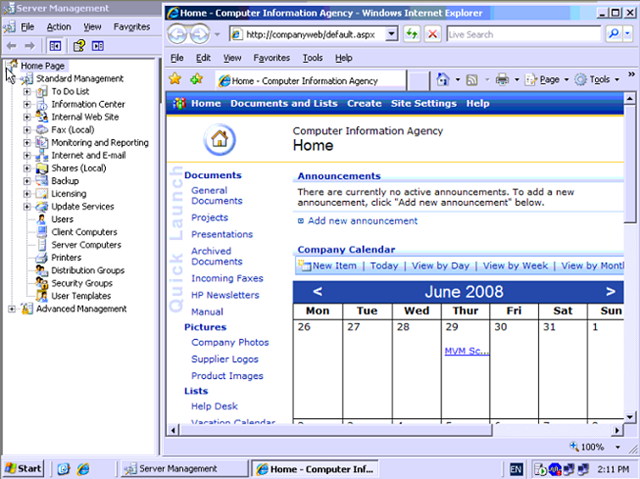Click Show/Hide Action Pane toolbar icon
Screen dimensions: 640x479
click(98, 46)
